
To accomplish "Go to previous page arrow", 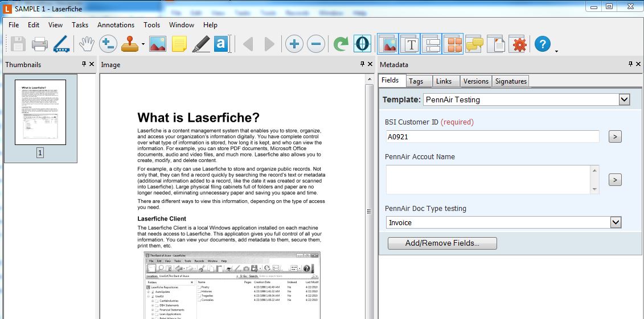I will (x=248, y=44).
